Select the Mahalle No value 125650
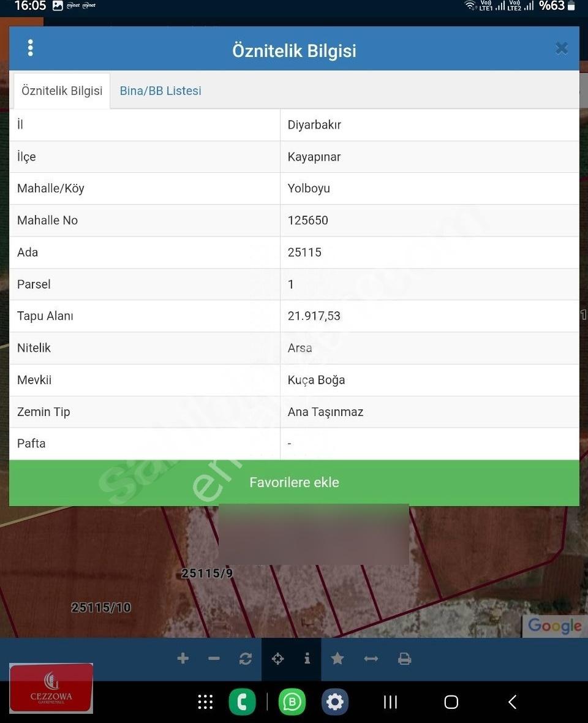This screenshot has height=723, width=588. pyautogui.click(x=308, y=221)
